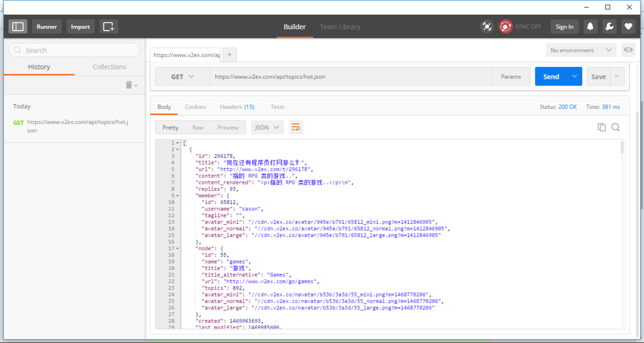Click the request URL input field

pyautogui.click(x=351, y=77)
